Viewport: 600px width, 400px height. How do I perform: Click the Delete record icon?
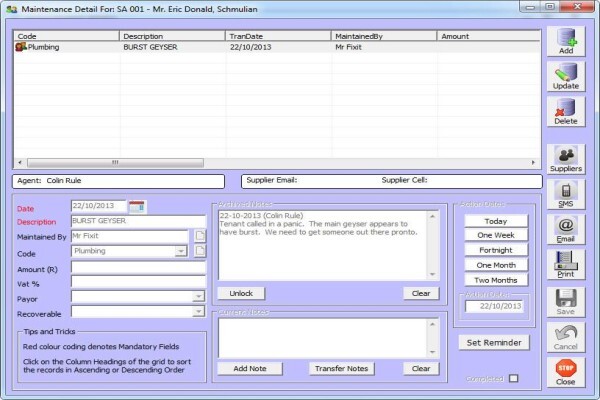click(x=566, y=111)
